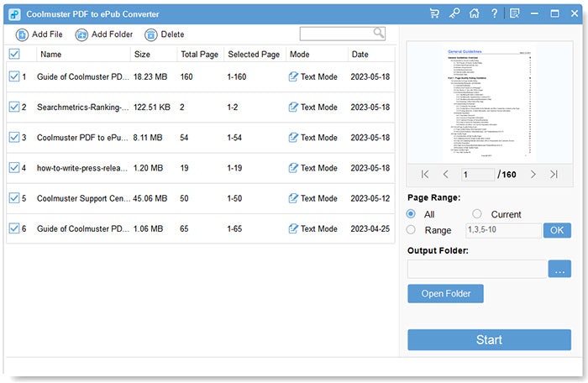Image resolution: width=588 pixels, height=383 pixels.
Task: Click the register key icon
Action: click(454, 14)
